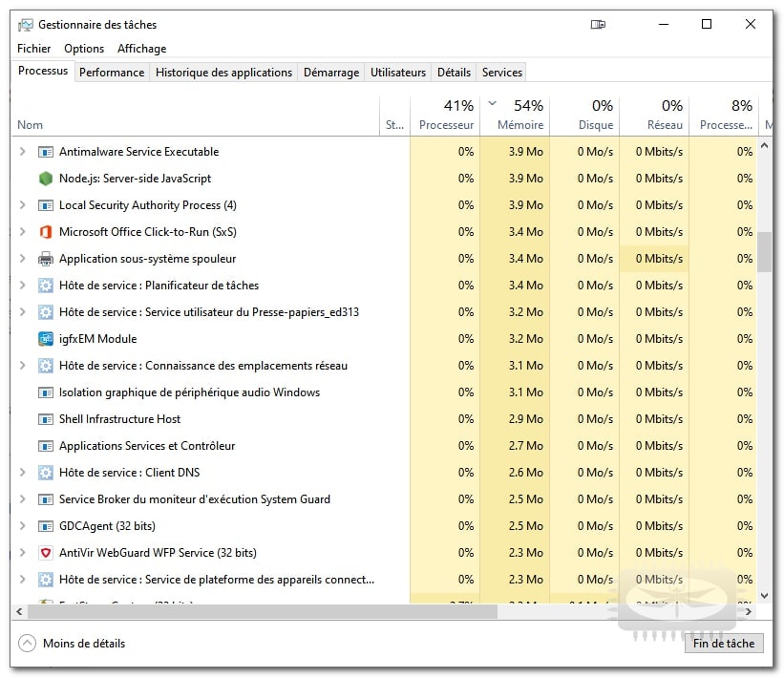Viewport: 784px width, 678px height.
Task: Click the horizontal scrollbar right arrow
Action: tap(749, 611)
